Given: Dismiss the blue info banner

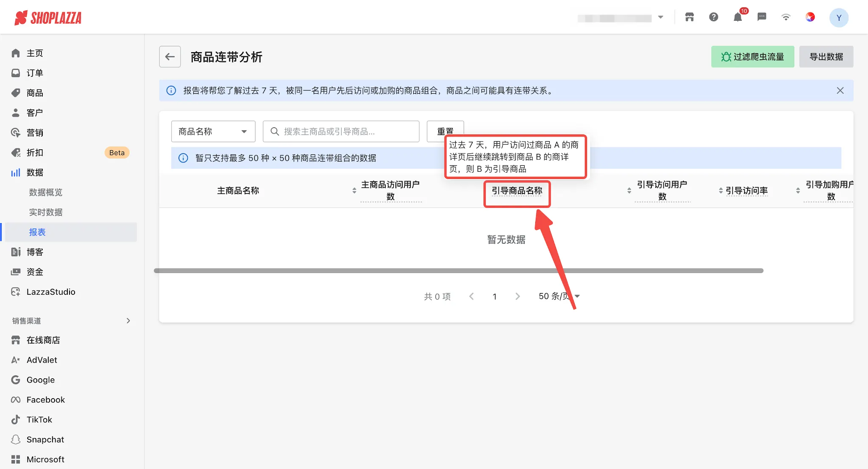Looking at the screenshot, I should [x=840, y=90].
